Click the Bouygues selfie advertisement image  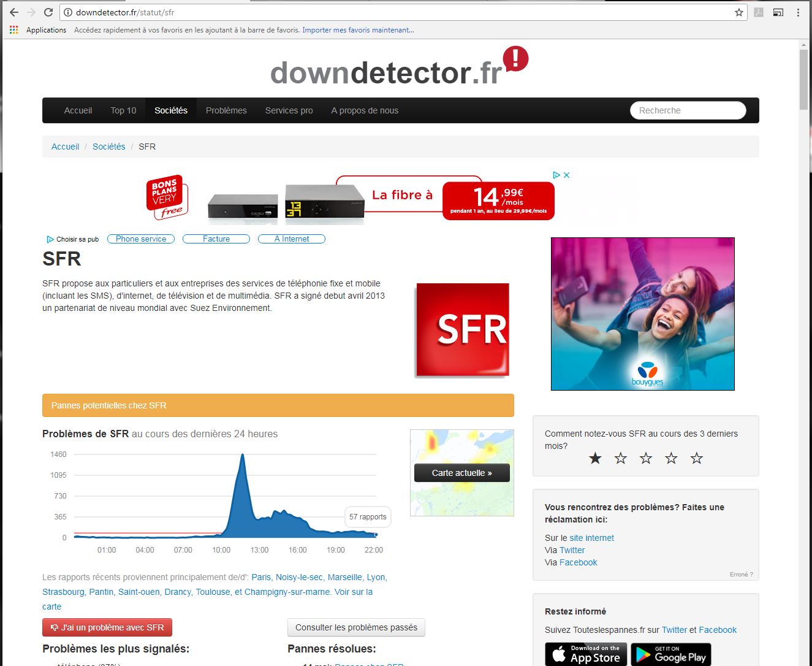pyautogui.click(x=643, y=314)
